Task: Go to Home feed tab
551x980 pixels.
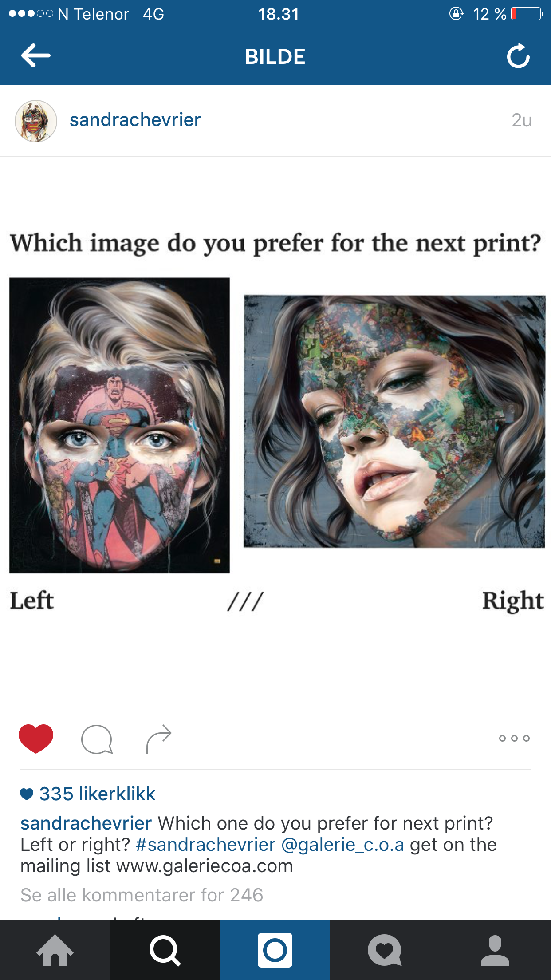Action: pos(55,950)
